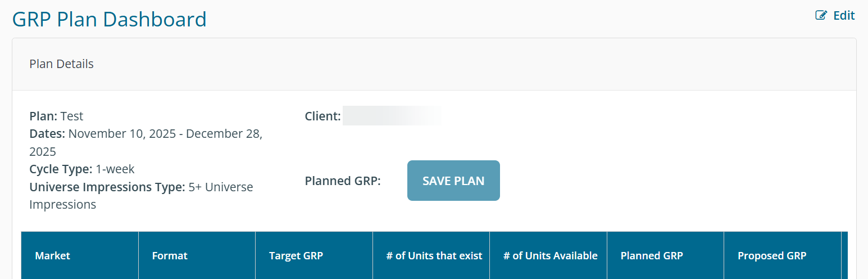Select the Planned GRP table header
Viewport: 868px width, 279px height.
[652, 256]
